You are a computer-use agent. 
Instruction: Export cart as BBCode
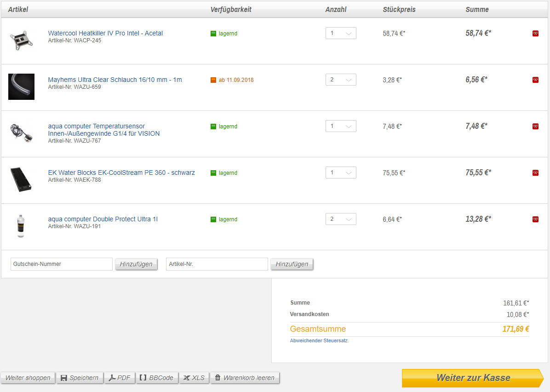(x=157, y=378)
